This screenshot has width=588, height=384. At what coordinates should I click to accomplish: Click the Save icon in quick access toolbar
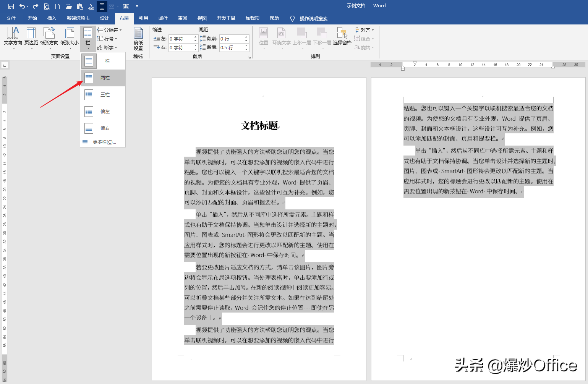[x=11, y=6]
